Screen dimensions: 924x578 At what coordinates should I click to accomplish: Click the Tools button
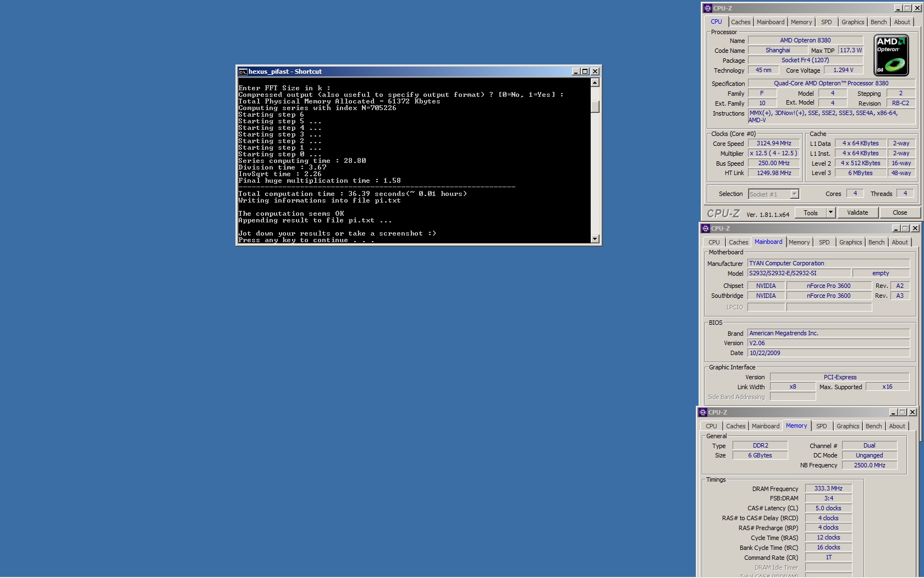[811, 213]
